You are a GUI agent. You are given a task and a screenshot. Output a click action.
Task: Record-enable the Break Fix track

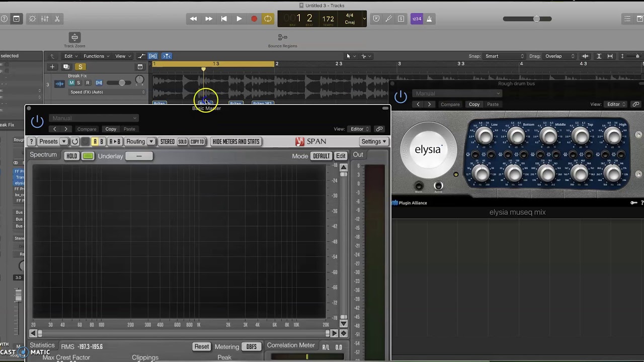click(88, 83)
